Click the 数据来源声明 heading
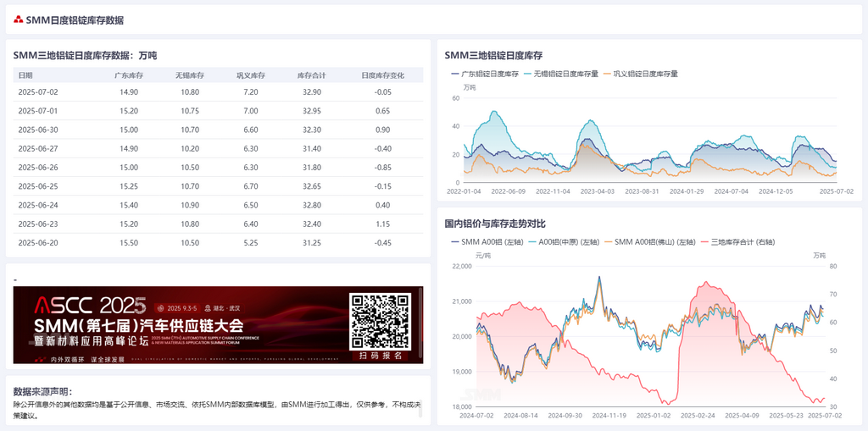The height and width of the screenshot is (431, 868). tap(43, 391)
